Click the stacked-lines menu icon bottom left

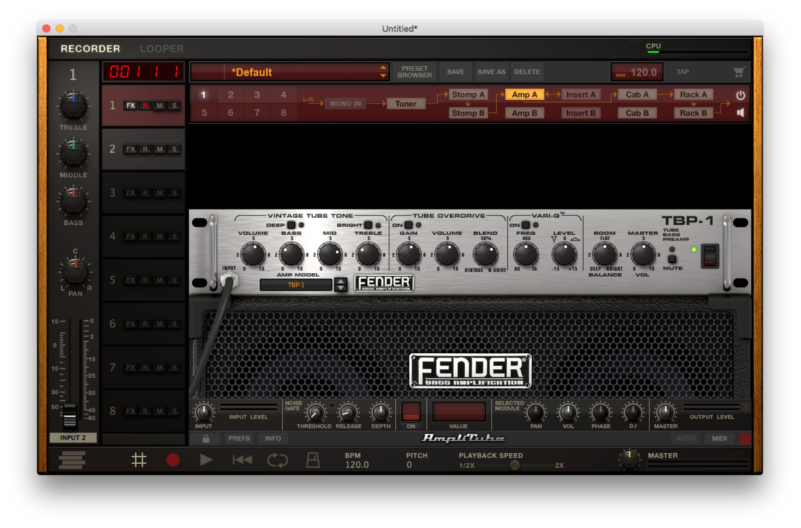click(72, 460)
